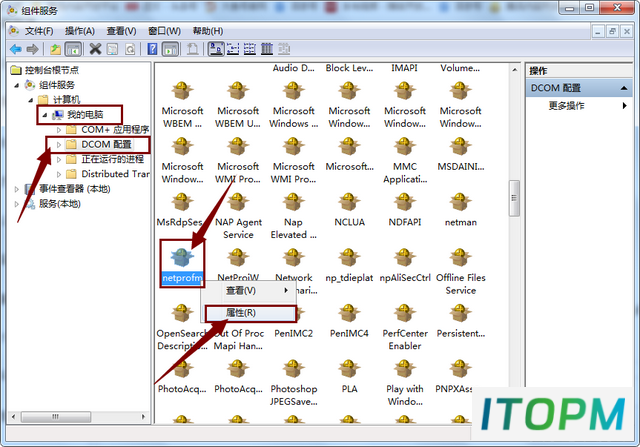
Task: Click the Forward arrow in toolbar
Action: point(33,49)
